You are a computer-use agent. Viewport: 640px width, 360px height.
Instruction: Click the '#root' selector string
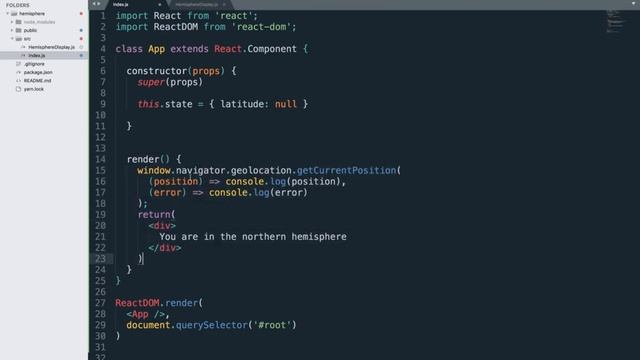(272, 325)
